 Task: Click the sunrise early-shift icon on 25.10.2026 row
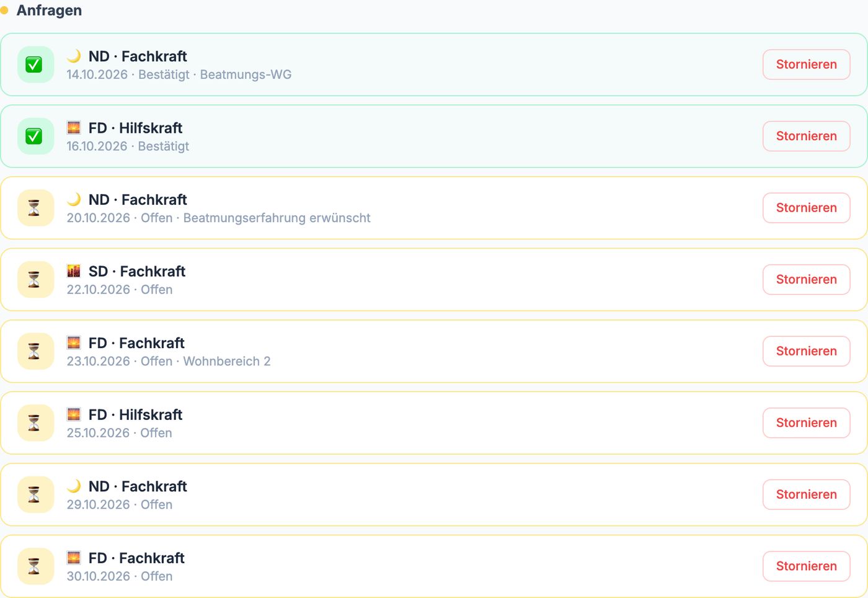click(74, 414)
